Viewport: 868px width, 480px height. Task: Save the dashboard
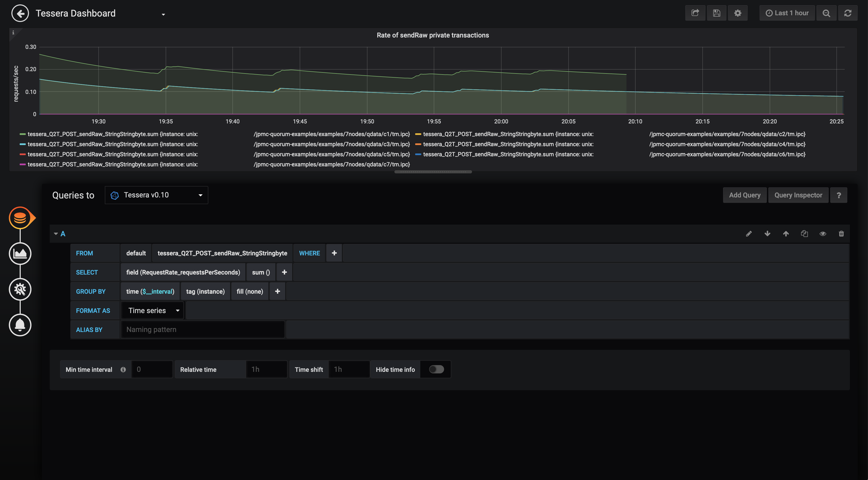pos(716,13)
